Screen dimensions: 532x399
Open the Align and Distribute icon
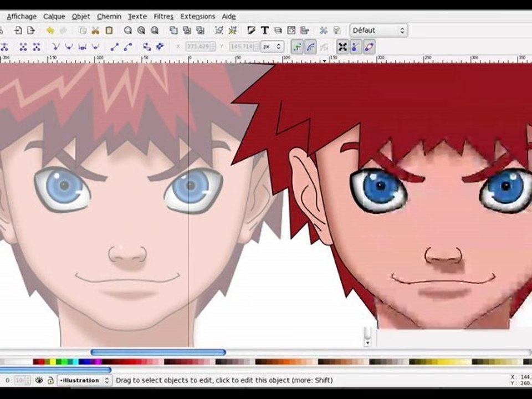click(x=304, y=30)
